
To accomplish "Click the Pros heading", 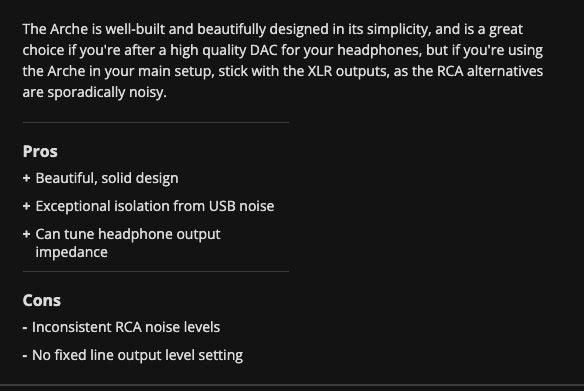I will [40, 151].
